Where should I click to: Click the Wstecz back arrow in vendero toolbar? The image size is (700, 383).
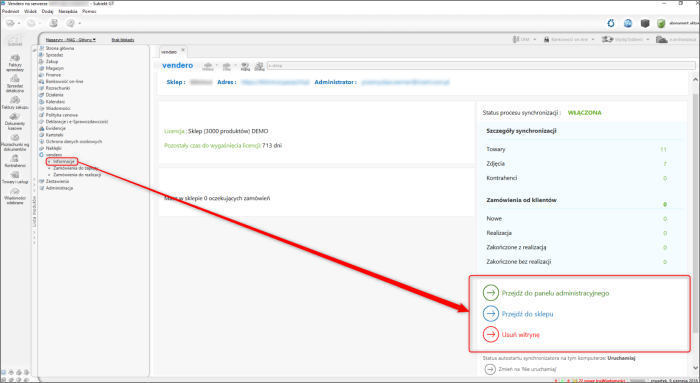coord(208,67)
